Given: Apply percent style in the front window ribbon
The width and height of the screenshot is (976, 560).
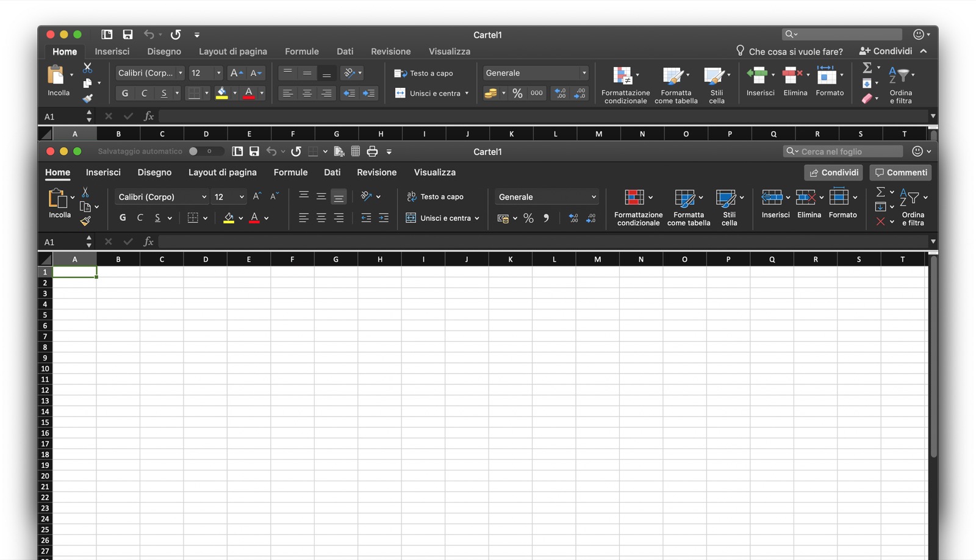Looking at the screenshot, I should (528, 218).
